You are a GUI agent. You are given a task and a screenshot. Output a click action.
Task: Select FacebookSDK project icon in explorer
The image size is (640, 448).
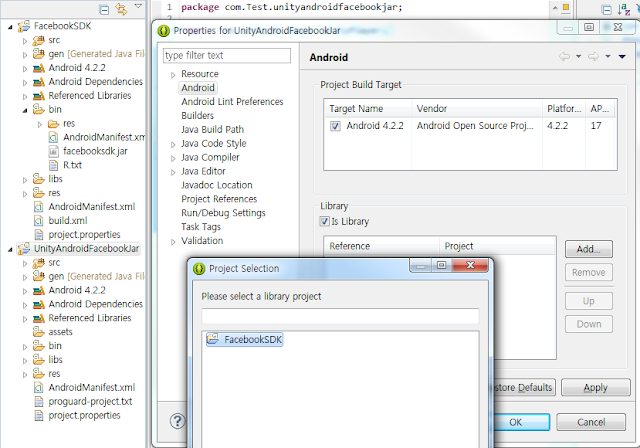tap(24, 26)
